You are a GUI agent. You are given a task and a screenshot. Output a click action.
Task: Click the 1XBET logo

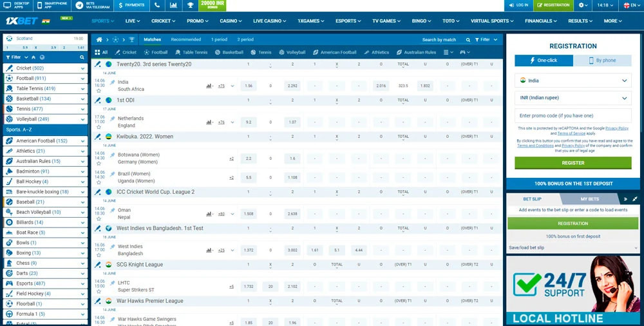pyautogui.click(x=22, y=21)
